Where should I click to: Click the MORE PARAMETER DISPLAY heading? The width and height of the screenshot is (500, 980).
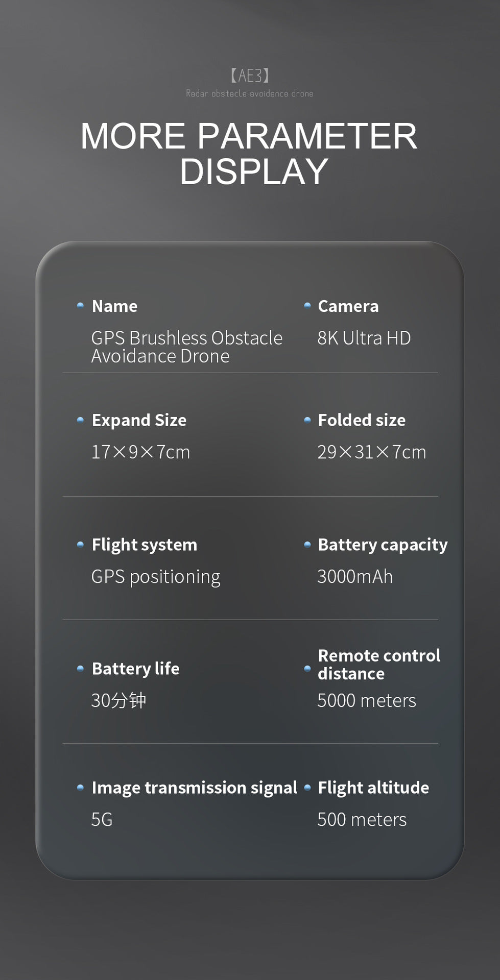click(x=249, y=153)
